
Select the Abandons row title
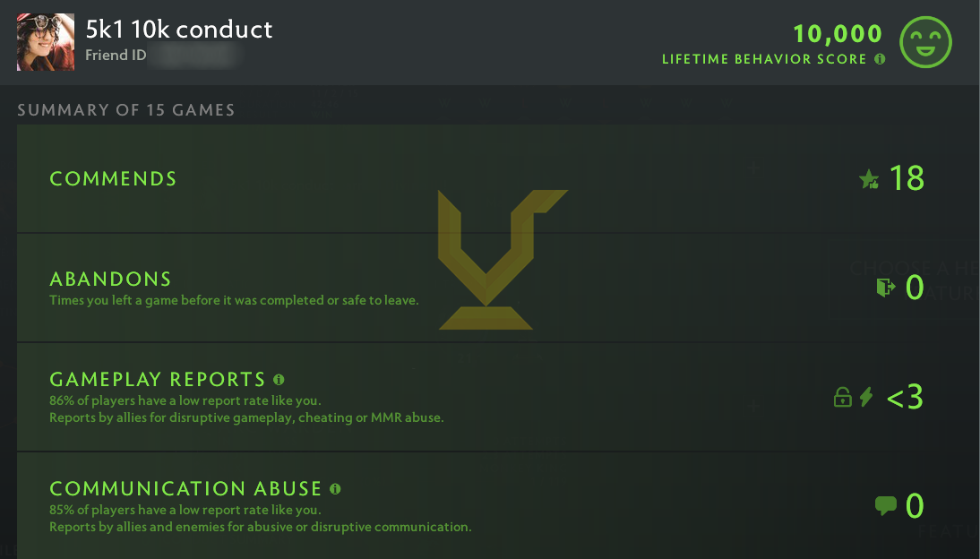point(110,279)
